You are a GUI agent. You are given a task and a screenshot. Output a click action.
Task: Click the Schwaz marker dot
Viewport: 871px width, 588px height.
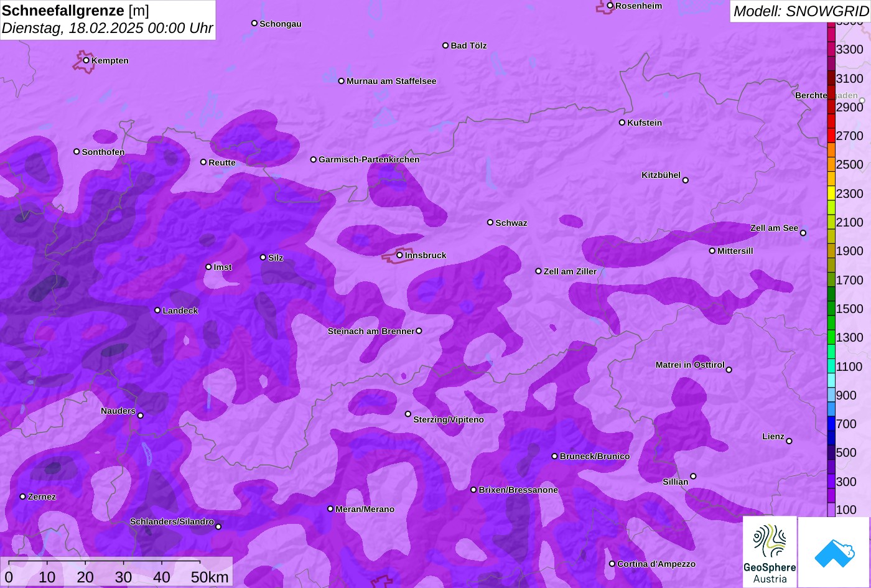tap(490, 222)
